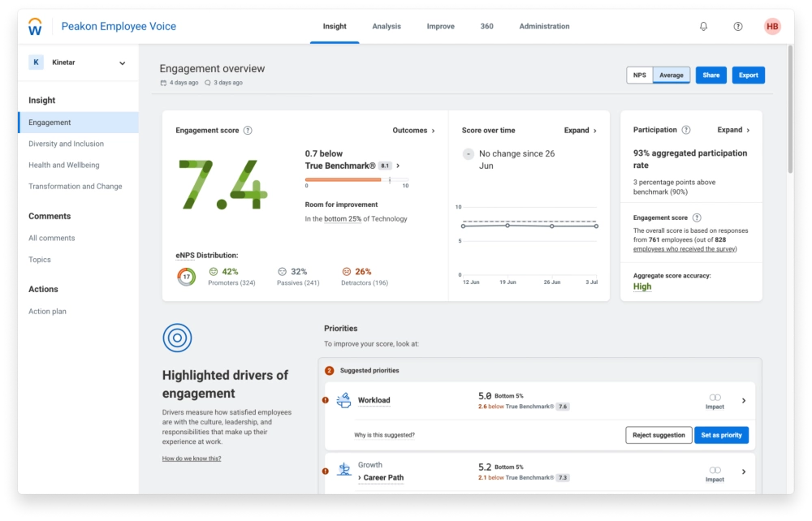Expand the Score over time chart
812x521 pixels.
tap(578, 130)
